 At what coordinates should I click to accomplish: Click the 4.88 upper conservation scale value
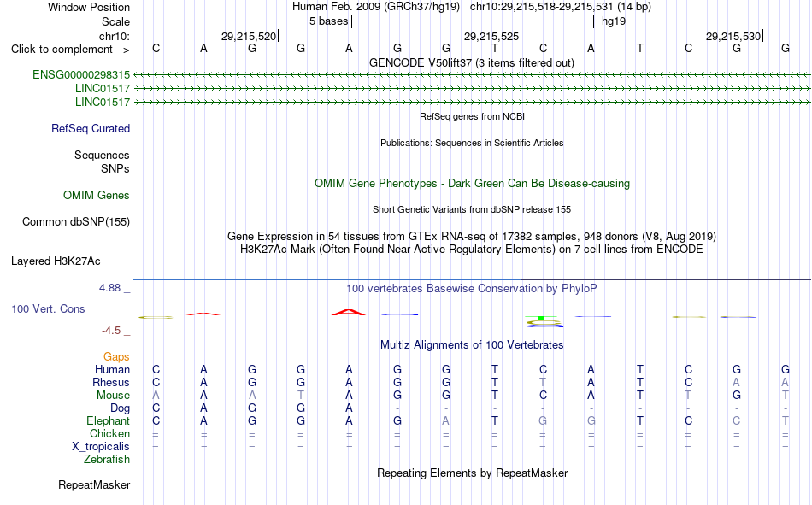[109, 287]
